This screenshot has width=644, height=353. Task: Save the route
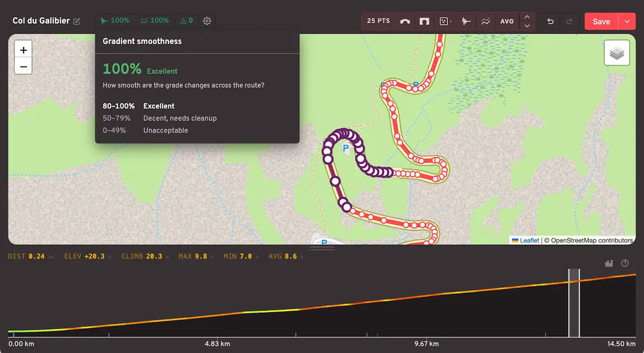(601, 22)
